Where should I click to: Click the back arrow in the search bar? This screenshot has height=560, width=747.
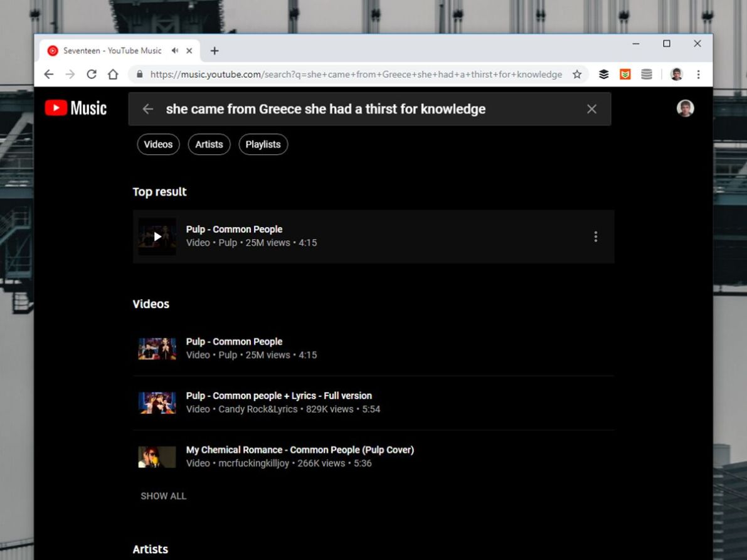[147, 108]
